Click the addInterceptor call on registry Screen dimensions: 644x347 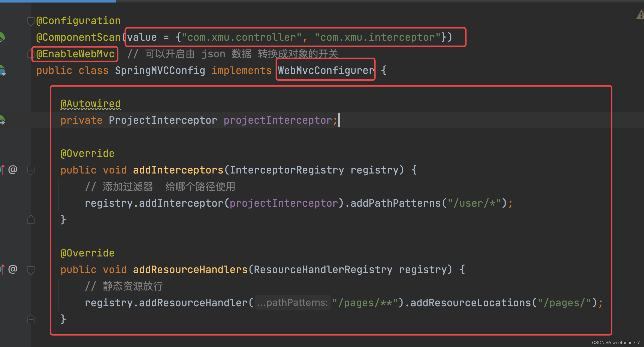[181, 203]
